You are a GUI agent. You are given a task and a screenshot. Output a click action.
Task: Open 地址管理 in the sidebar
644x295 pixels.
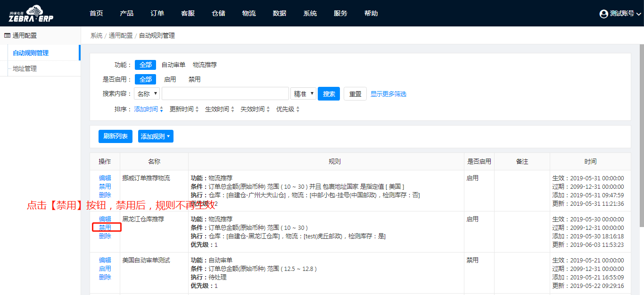click(x=25, y=68)
